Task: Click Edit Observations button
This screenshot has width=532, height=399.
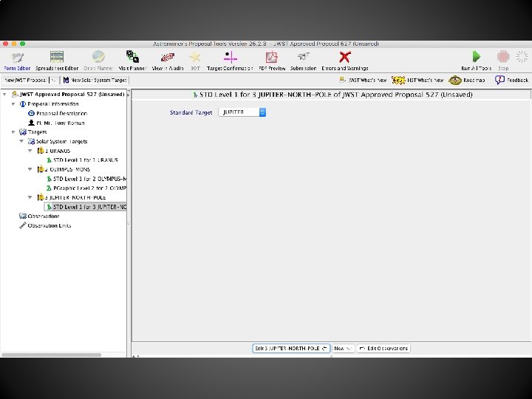Action: [x=383, y=349]
